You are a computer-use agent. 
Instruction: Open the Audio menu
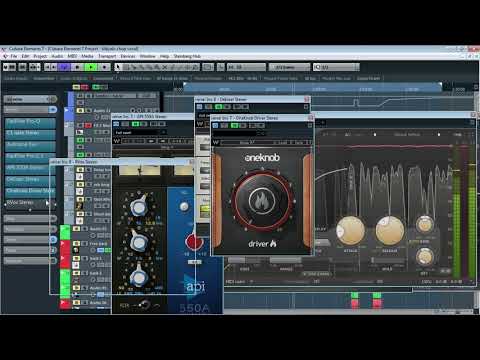57,56
